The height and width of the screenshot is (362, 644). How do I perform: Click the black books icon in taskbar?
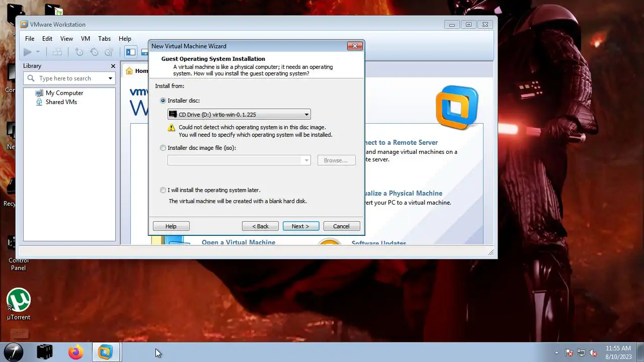click(45, 352)
